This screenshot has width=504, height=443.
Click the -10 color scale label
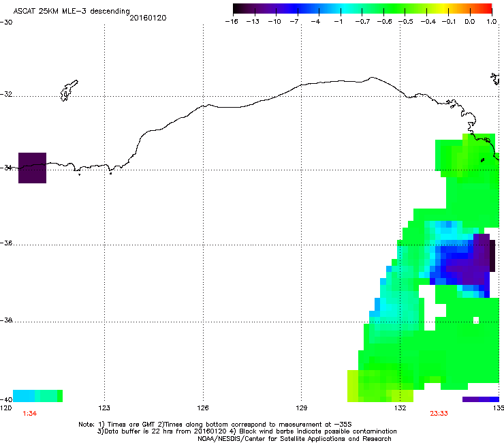coord(274,22)
